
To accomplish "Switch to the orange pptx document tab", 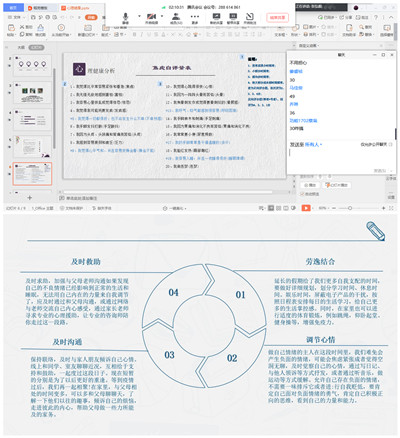I will [76, 8].
